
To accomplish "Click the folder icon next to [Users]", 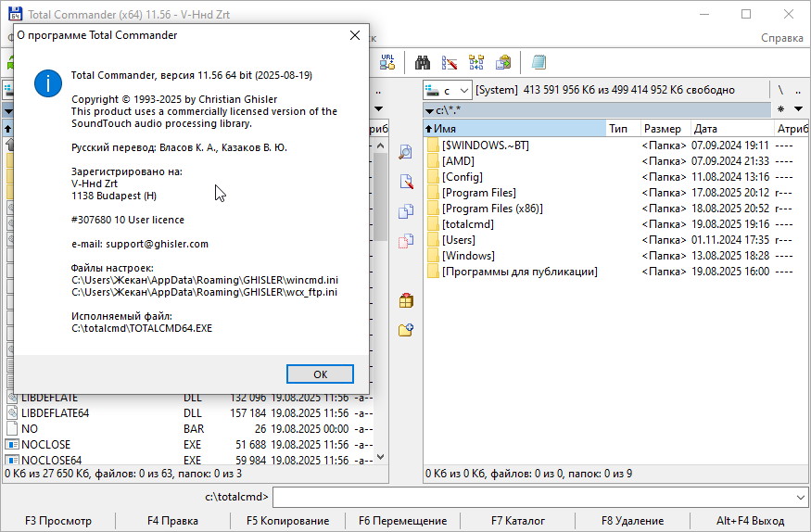I will tap(433, 240).
